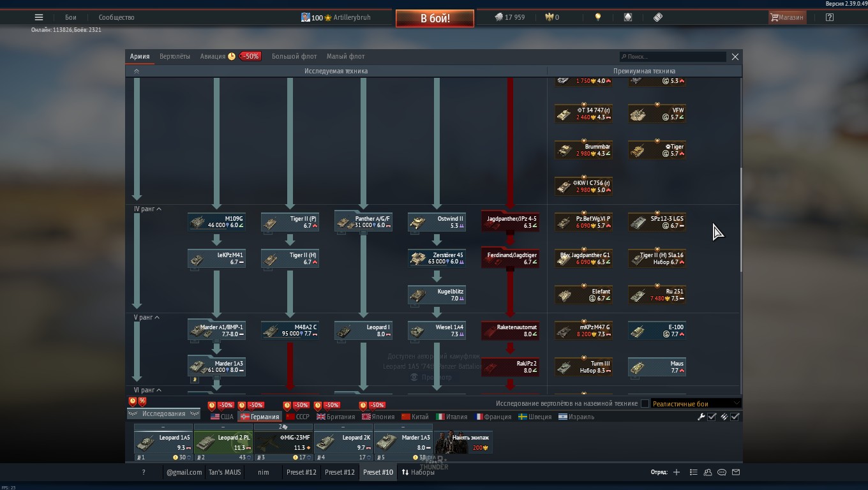Select the Tiger II (P) vehicle
This screenshot has width=868, height=490.
290,222
